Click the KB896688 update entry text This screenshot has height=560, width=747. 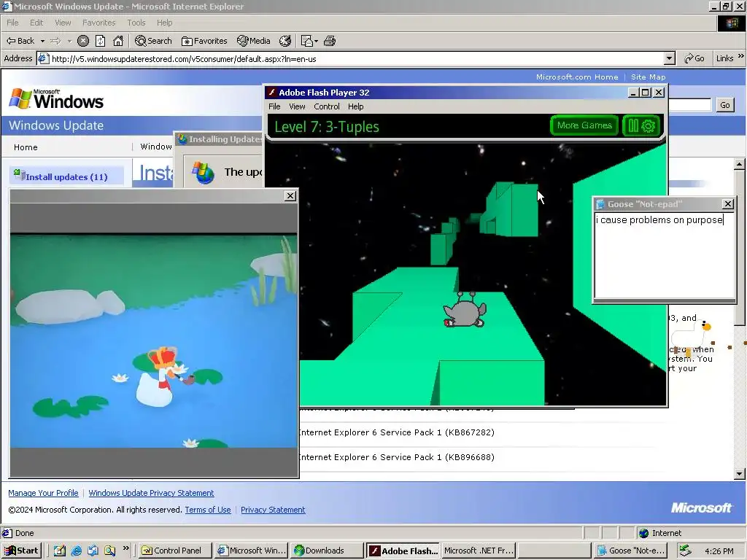coord(396,457)
